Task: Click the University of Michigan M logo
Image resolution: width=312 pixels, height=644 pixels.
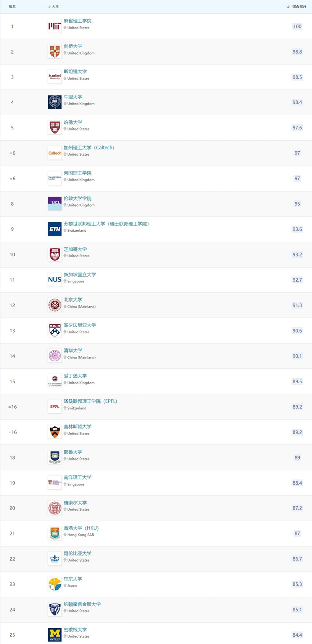Action: [55, 635]
